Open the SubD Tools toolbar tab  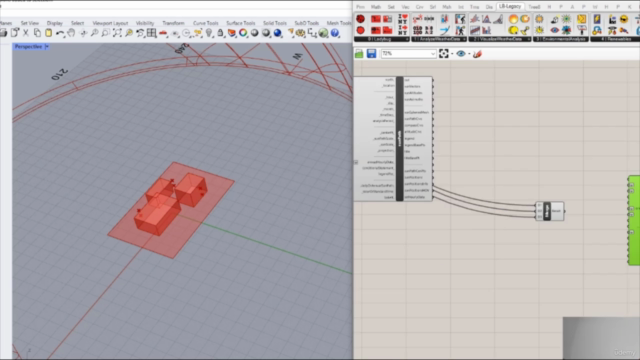(307, 23)
